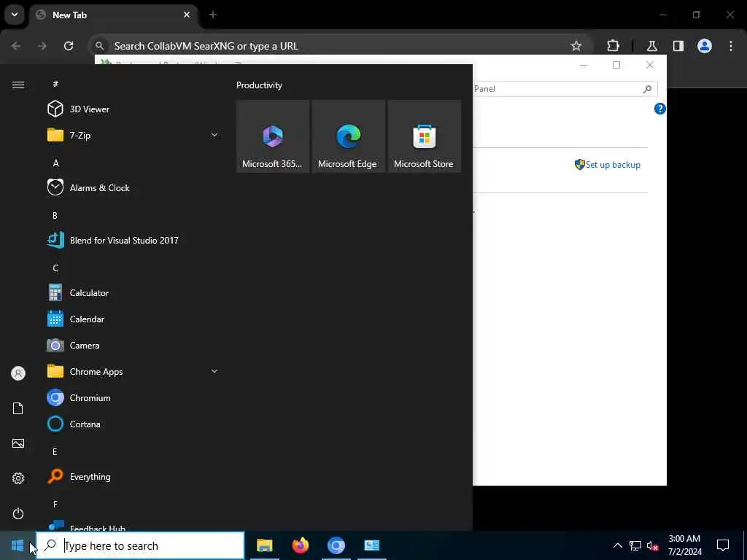Select the New Tab tab
Screen dimensions: 747x560
[114, 15]
